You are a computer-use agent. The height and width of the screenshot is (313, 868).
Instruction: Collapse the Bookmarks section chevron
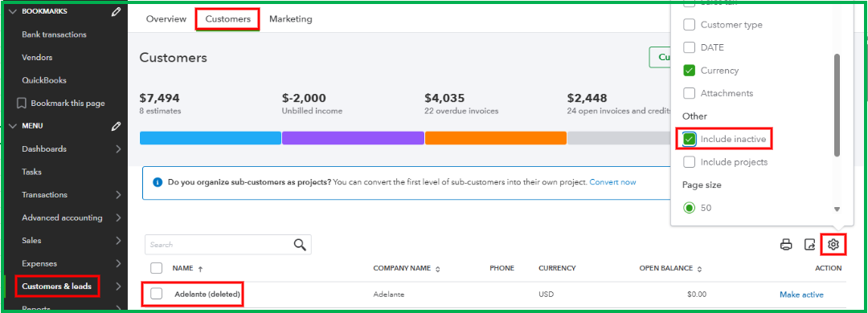[13, 11]
